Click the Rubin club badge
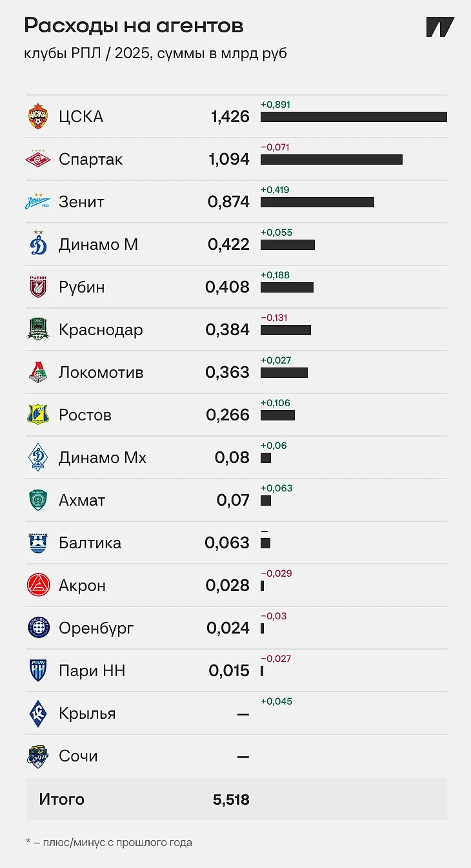The height and width of the screenshot is (868, 471). pyautogui.click(x=38, y=287)
